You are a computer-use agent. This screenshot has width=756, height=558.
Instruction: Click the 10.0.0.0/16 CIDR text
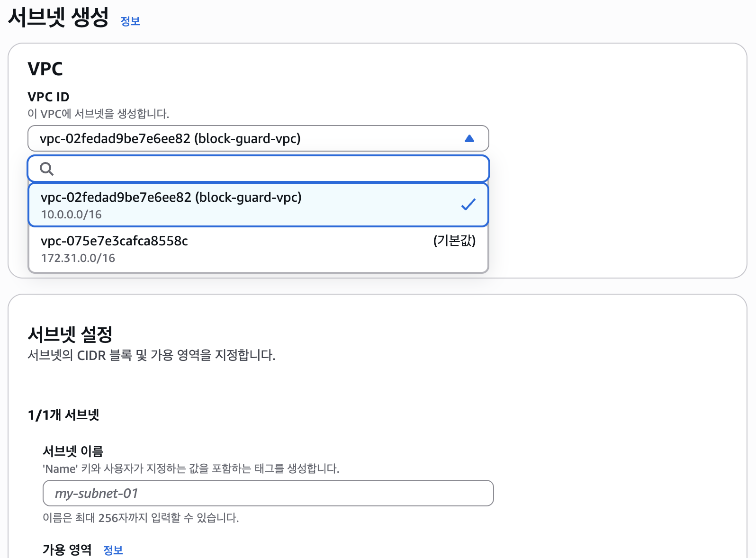point(71,215)
